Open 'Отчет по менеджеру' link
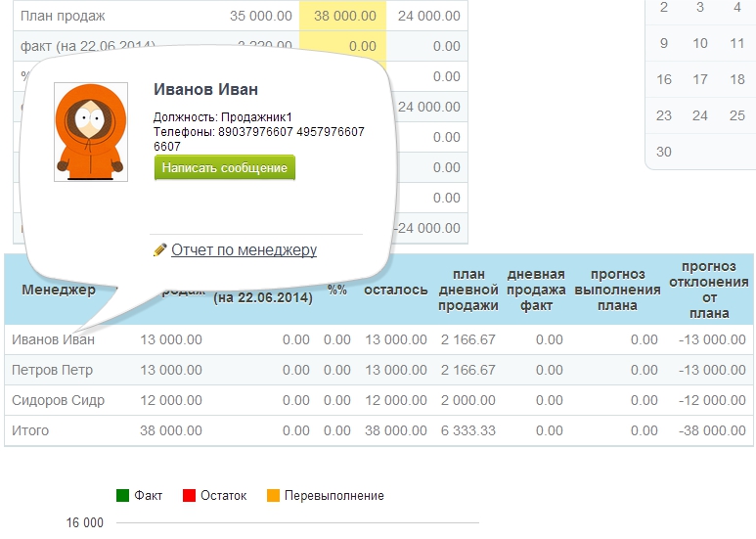This screenshot has width=756, height=539. click(244, 249)
